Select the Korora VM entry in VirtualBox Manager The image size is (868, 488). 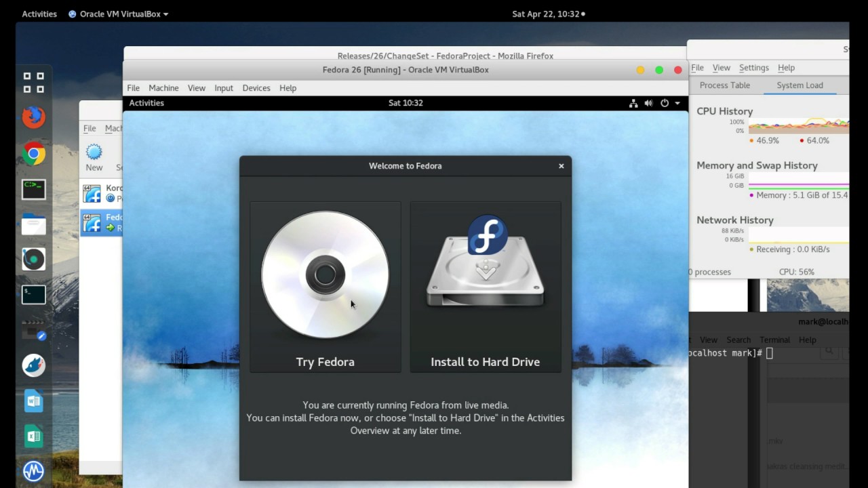(102, 193)
